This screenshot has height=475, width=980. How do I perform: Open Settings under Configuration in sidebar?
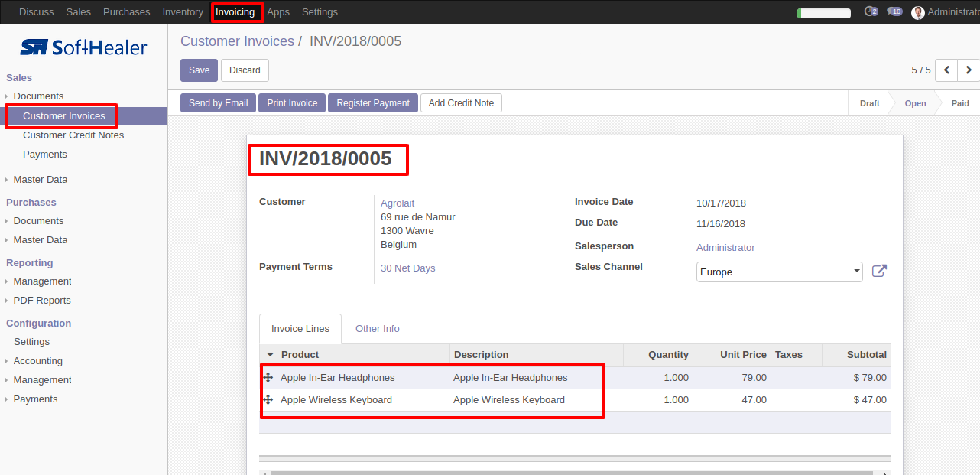click(31, 342)
